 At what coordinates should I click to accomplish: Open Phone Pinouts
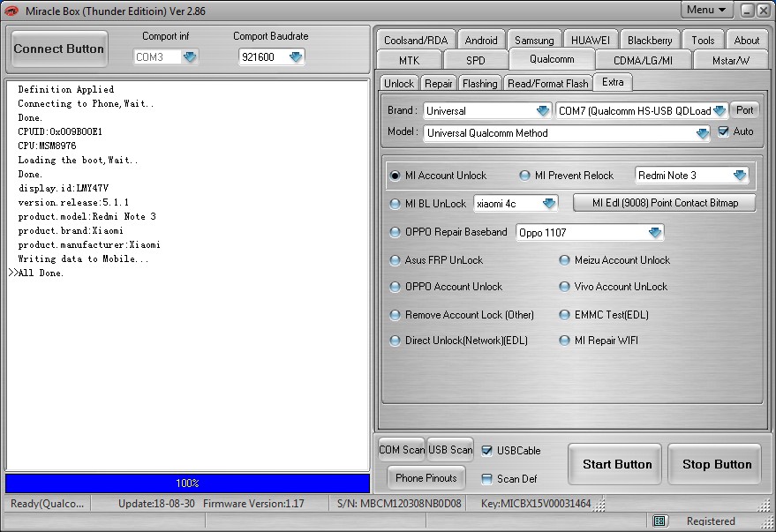pos(426,478)
